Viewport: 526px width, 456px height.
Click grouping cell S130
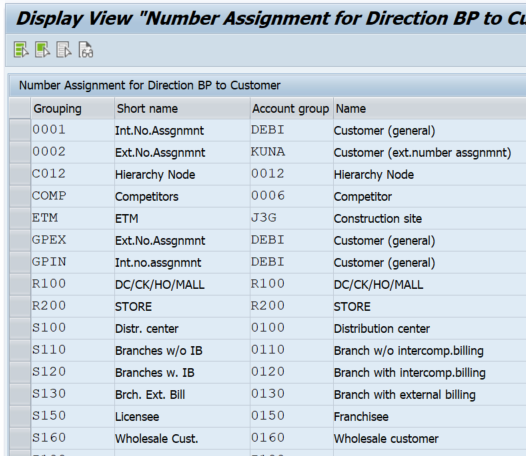pos(72,394)
